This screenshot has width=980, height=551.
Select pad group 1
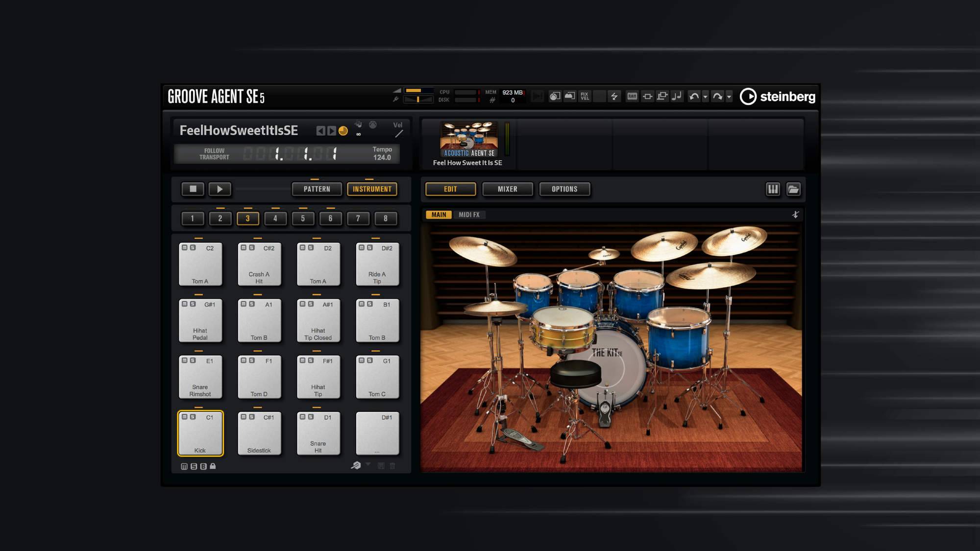pos(192,218)
